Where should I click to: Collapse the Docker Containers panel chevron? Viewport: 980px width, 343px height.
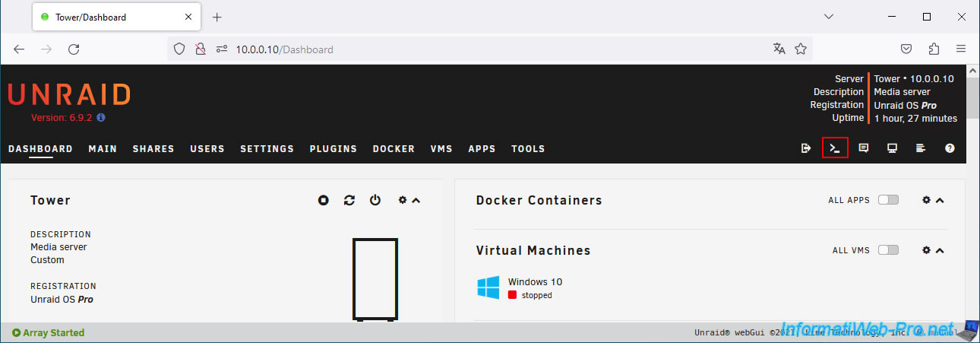(x=940, y=200)
